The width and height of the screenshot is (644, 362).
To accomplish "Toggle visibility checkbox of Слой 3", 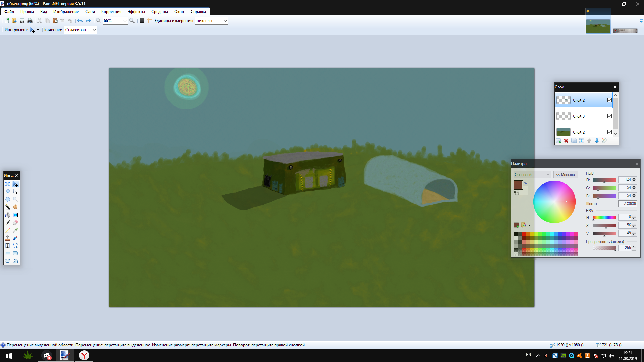I will (609, 116).
